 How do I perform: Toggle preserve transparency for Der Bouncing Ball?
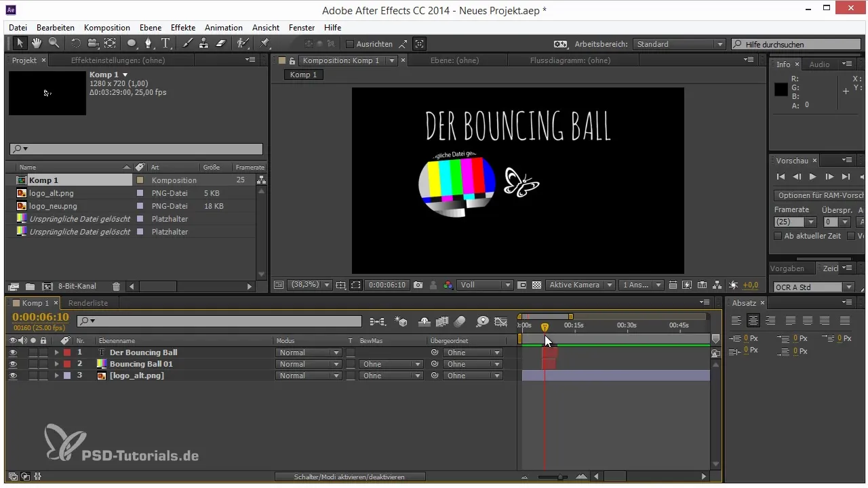[x=351, y=352]
